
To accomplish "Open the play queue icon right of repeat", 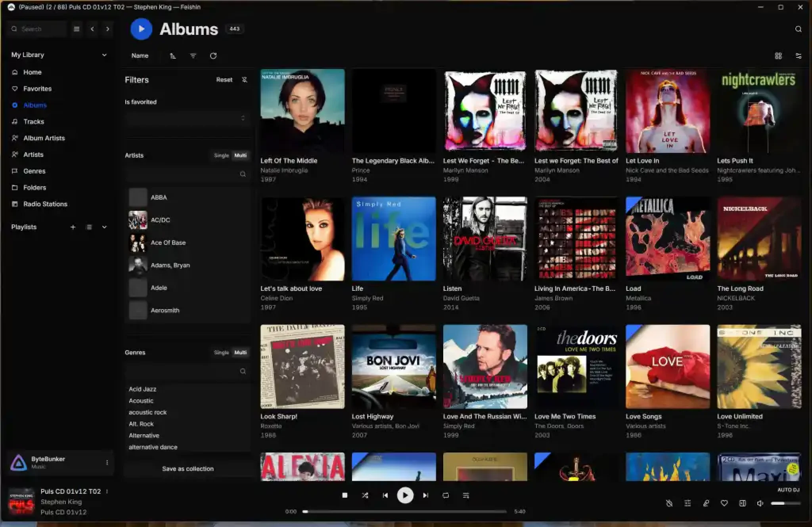I will tap(466, 495).
